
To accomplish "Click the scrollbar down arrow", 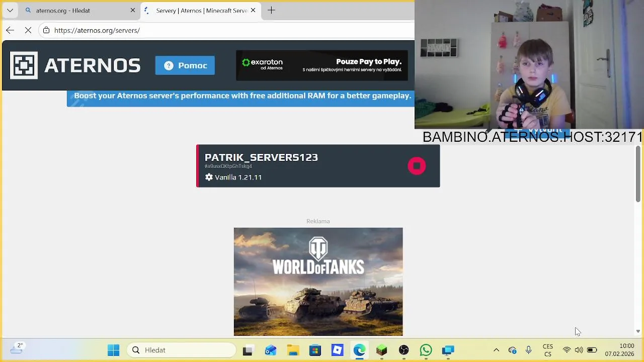I will (638, 331).
